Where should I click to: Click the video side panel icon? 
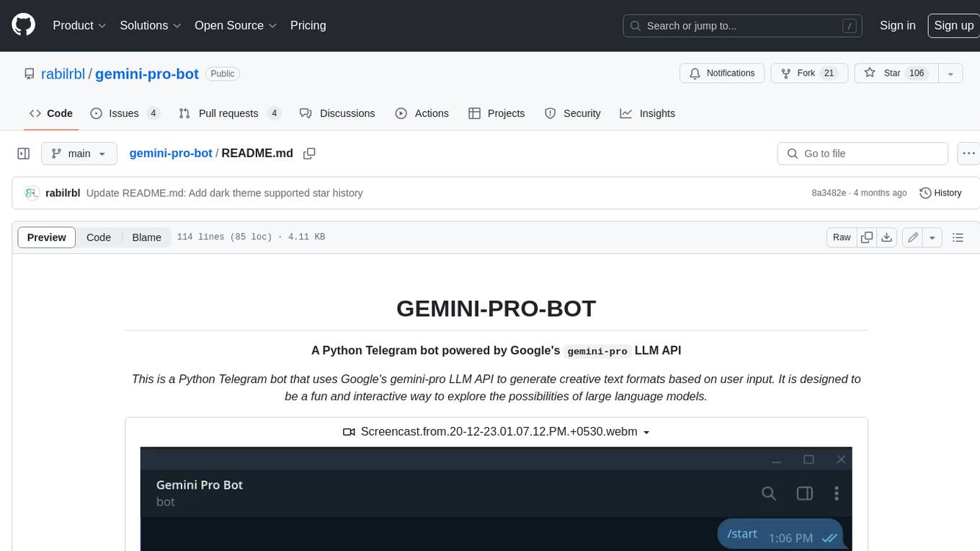804,493
